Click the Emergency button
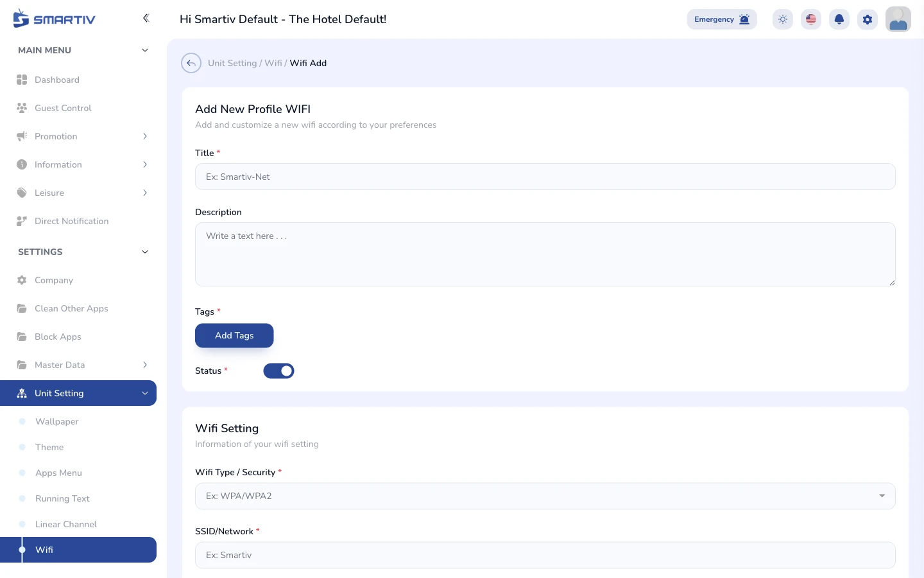 722,19
